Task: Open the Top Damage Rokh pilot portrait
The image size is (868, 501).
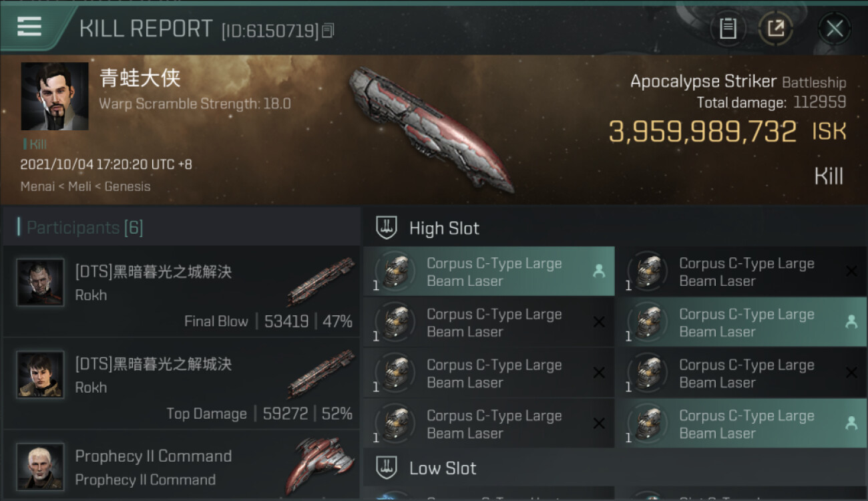Action: [x=40, y=374]
